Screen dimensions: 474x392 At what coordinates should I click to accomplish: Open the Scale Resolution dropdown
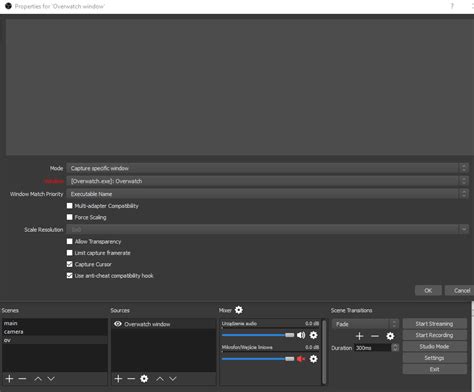(x=267, y=229)
